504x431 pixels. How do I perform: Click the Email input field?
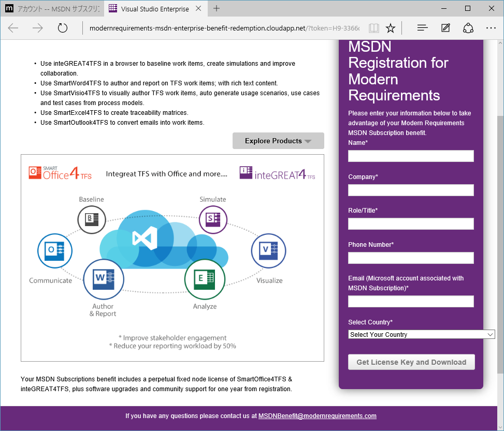[x=411, y=301]
